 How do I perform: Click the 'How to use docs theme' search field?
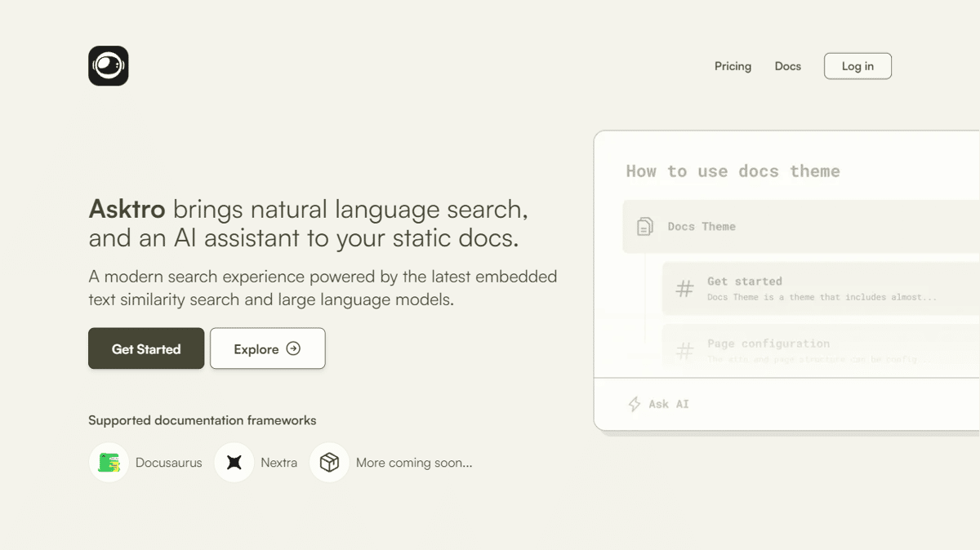(733, 171)
